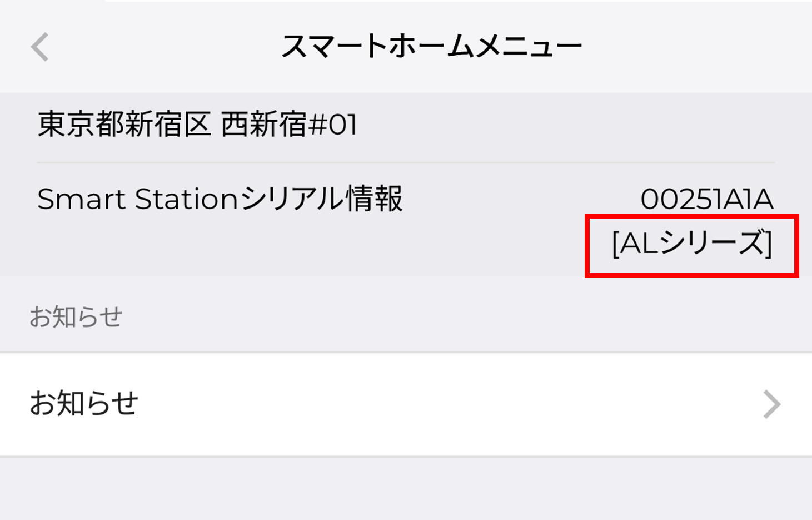Click the chevron on the お知らせ row

(x=772, y=404)
